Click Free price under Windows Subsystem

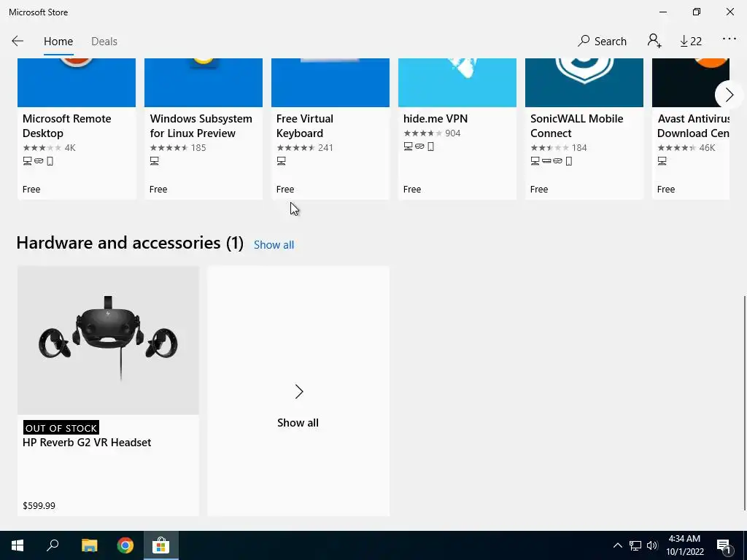(158, 190)
